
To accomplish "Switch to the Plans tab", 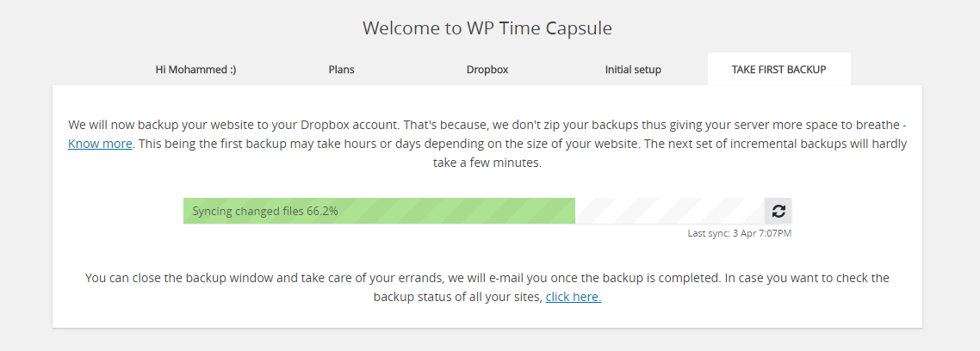I will 341,70.
